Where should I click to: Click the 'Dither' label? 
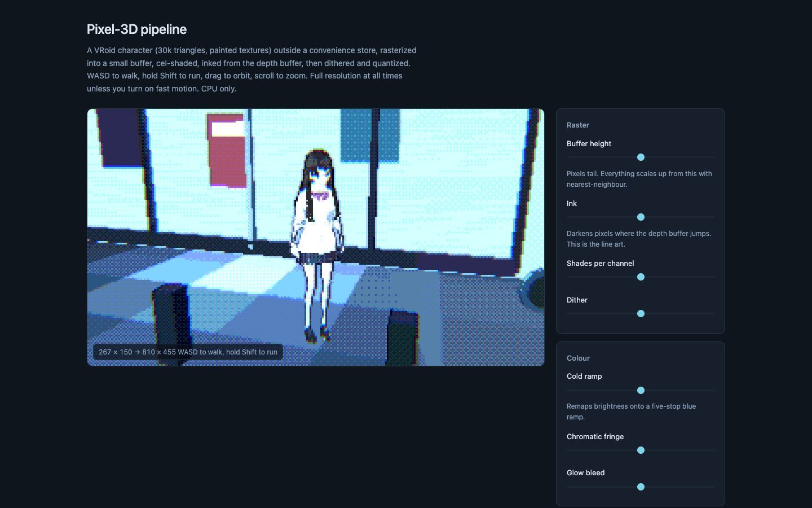577,300
